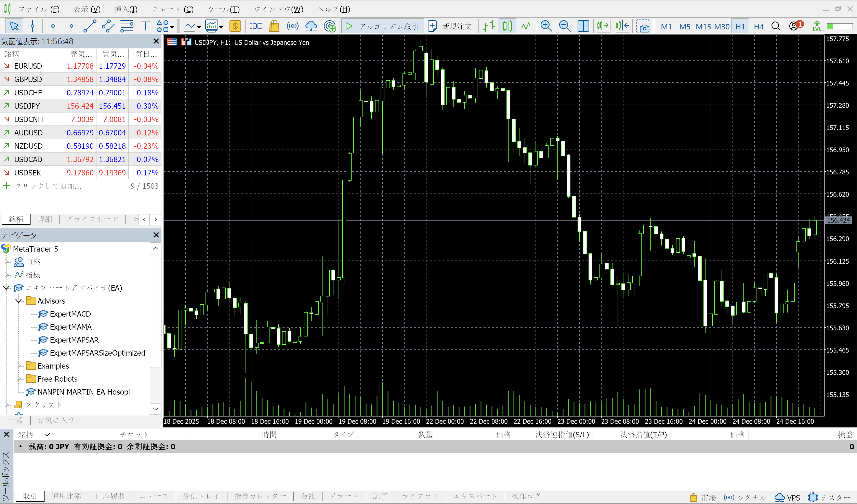Open the チャート(C) menu
857x504 pixels.
(173, 9)
